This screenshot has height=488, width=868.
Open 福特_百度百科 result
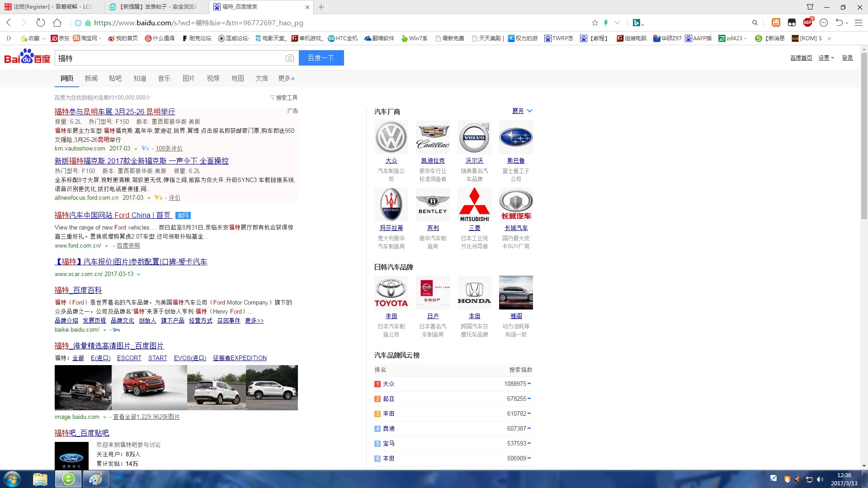(x=78, y=290)
